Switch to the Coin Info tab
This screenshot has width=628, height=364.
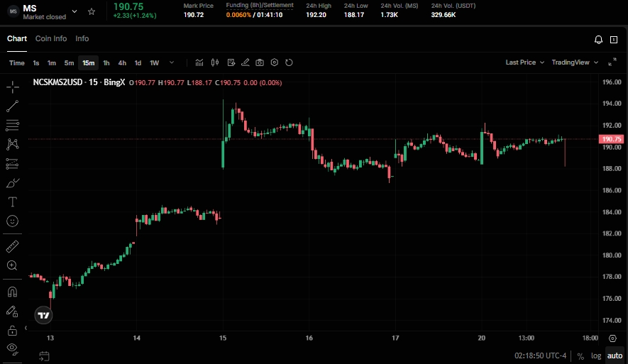tap(51, 38)
